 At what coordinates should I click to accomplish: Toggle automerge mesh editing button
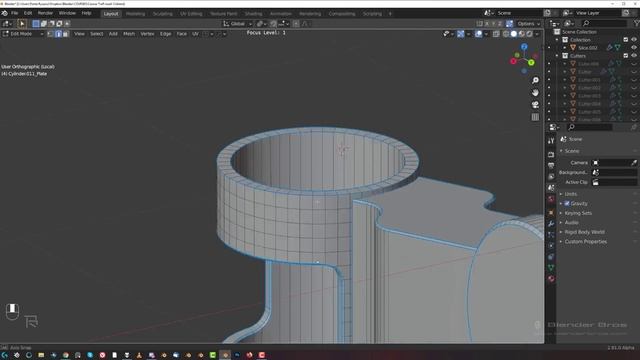509,24
